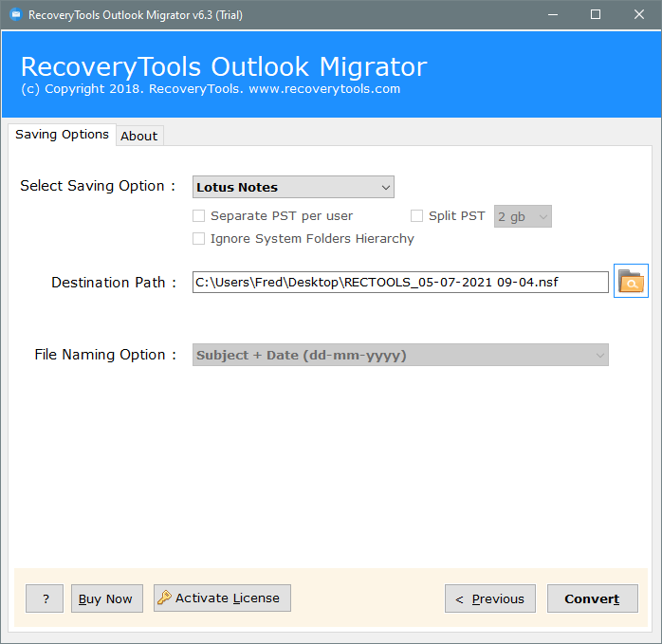The image size is (662, 644).
Task: Open help with the ? button
Action: [45, 598]
